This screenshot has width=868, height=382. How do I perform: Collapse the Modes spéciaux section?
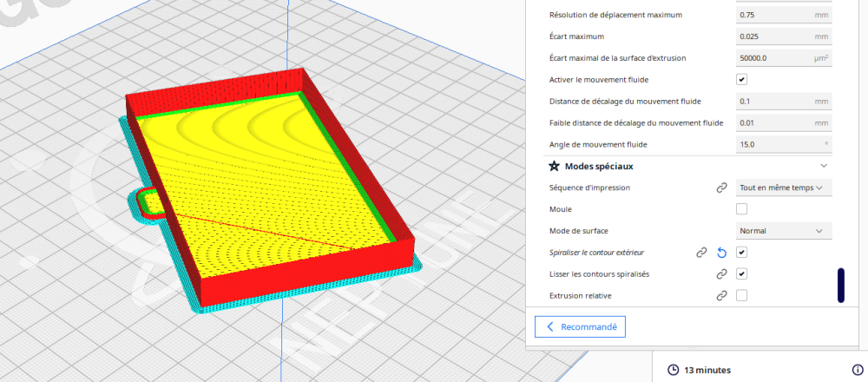tap(824, 166)
